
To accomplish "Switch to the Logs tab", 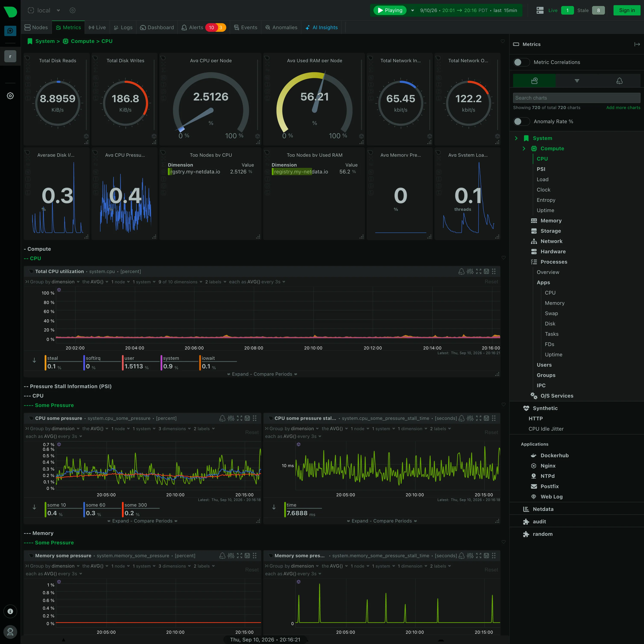I will point(123,27).
